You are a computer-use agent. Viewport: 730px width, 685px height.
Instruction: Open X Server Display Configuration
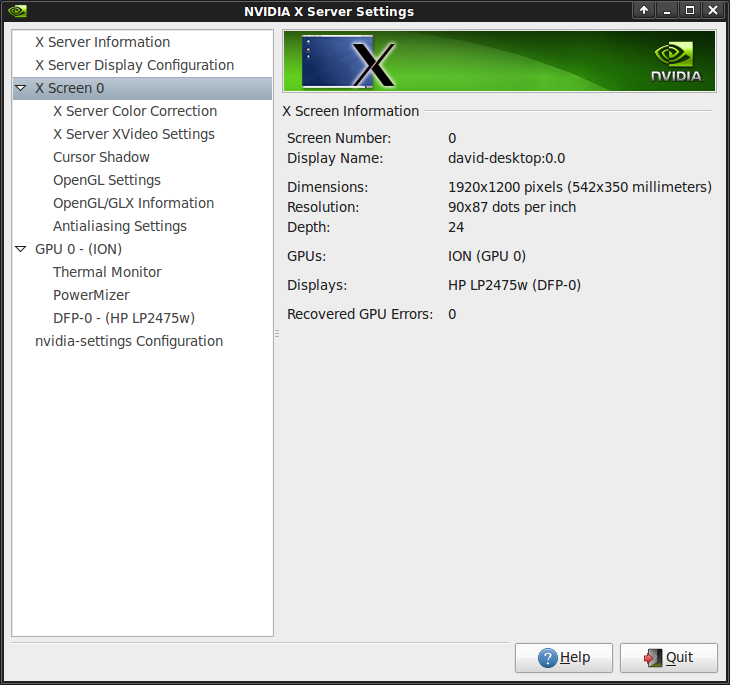pyautogui.click(x=135, y=65)
